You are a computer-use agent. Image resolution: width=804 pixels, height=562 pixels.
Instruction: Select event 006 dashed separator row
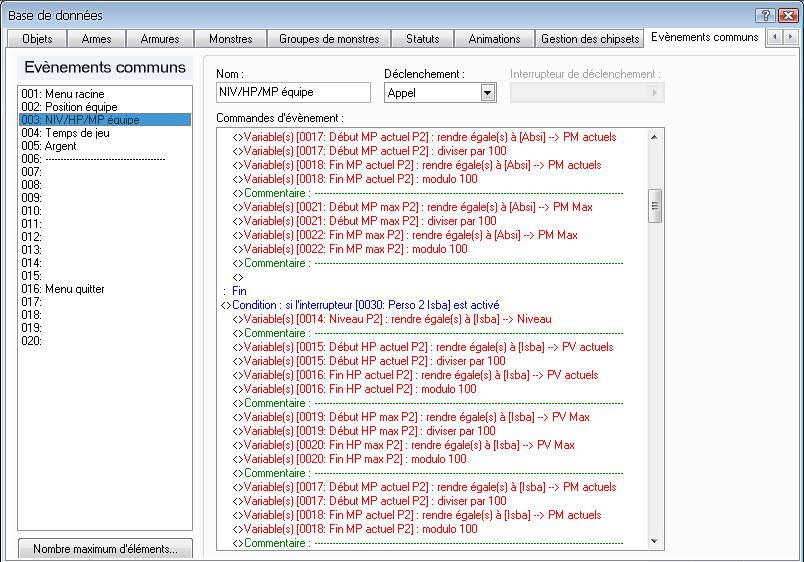coord(105,159)
